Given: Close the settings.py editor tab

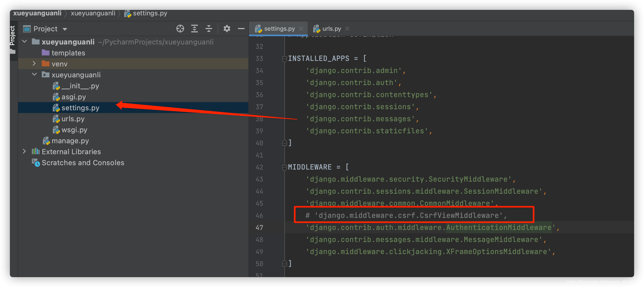Looking at the screenshot, I should click(301, 29).
